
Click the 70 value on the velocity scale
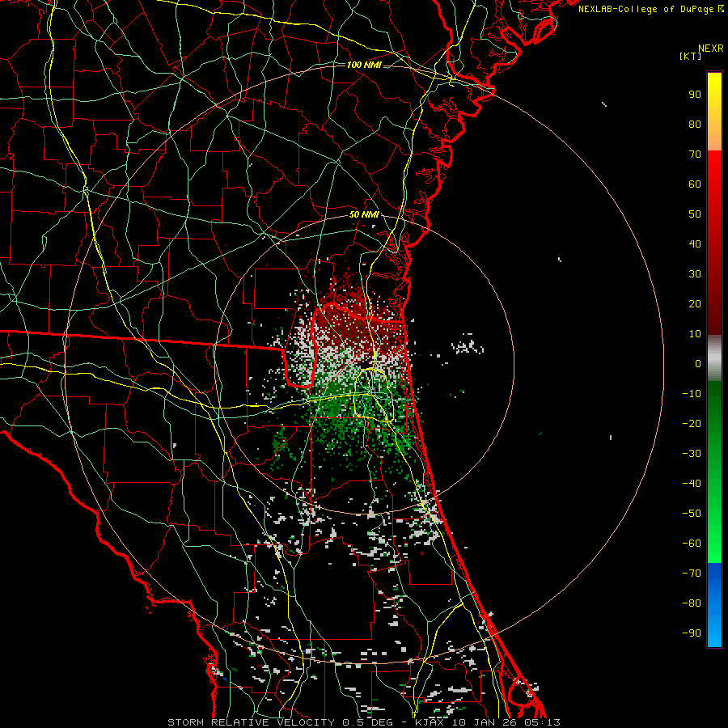pyautogui.click(x=695, y=154)
